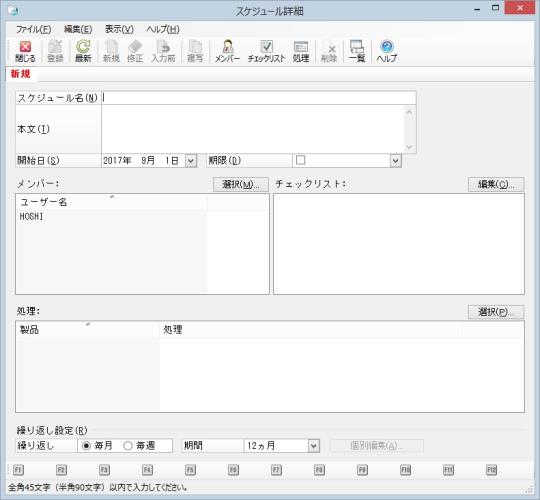Screen dimensions: 540x500
Task: Click the 最新 refresh toolbar icon
Action: 83,52
